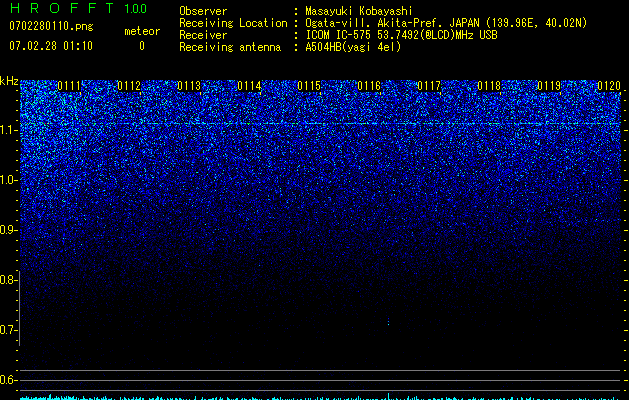Click the meteor count value 0
This screenshot has width=629, height=400.
pos(142,46)
